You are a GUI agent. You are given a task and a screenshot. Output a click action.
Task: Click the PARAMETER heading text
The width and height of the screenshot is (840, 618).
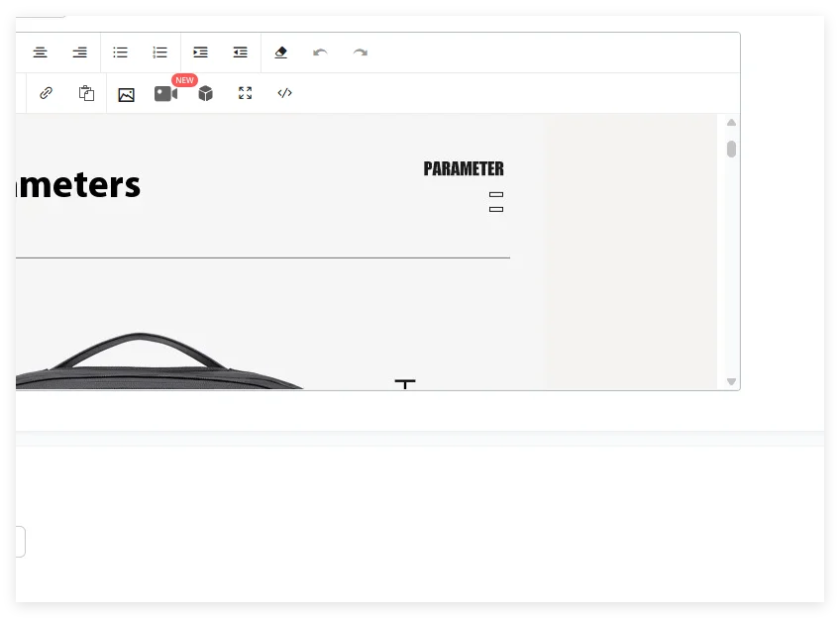coord(464,168)
